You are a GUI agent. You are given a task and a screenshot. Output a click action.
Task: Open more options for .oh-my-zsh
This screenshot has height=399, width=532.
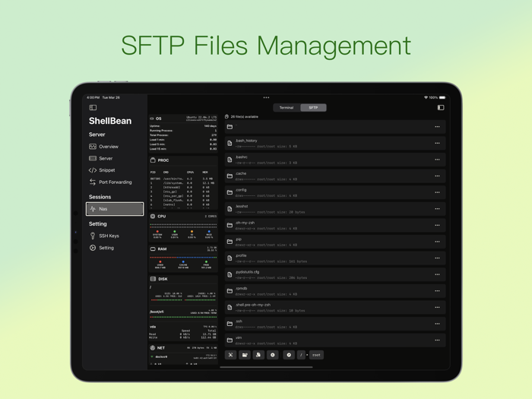click(x=437, y=225)
